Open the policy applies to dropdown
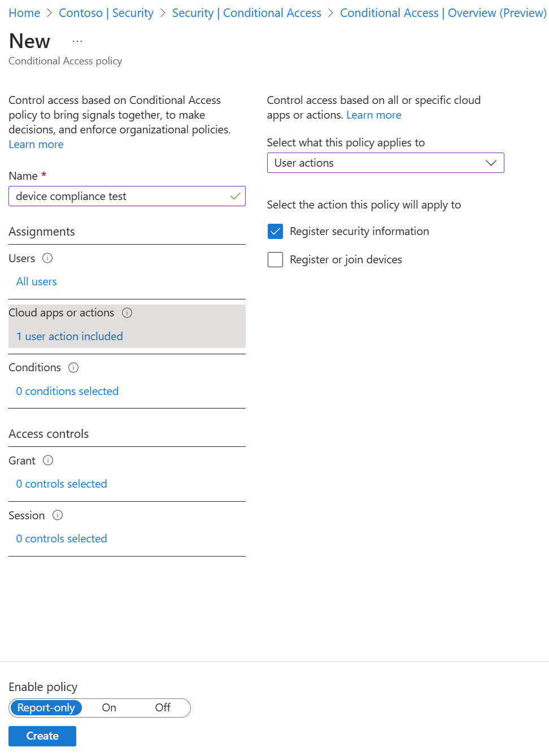The width and height of the screenshot is (549, 756). tap(386, 163)
